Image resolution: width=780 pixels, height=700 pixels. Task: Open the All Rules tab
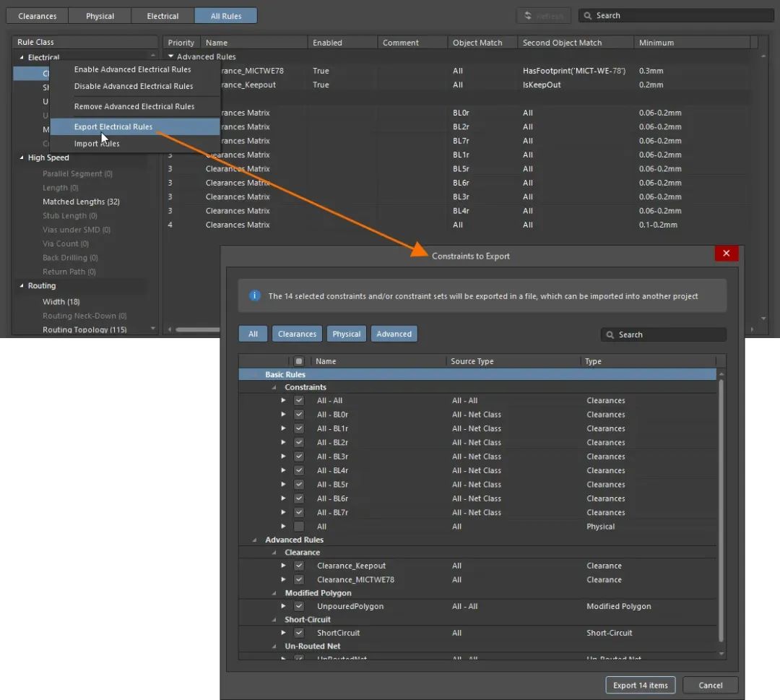click(x=226, y=16)
